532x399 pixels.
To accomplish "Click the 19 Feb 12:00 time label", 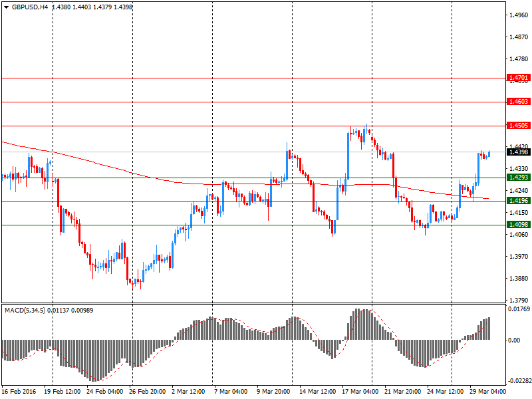I will (63, 392).
